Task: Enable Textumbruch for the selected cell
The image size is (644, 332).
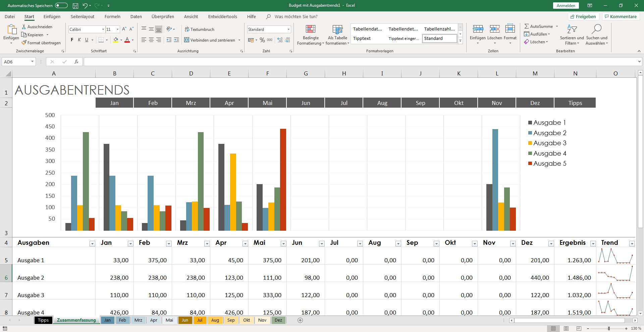Action: pyautogui.click(x=200, y=30)
